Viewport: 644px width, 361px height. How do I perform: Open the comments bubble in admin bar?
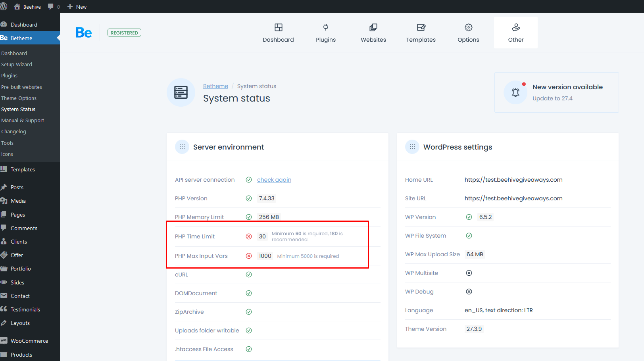pos(51,7)
